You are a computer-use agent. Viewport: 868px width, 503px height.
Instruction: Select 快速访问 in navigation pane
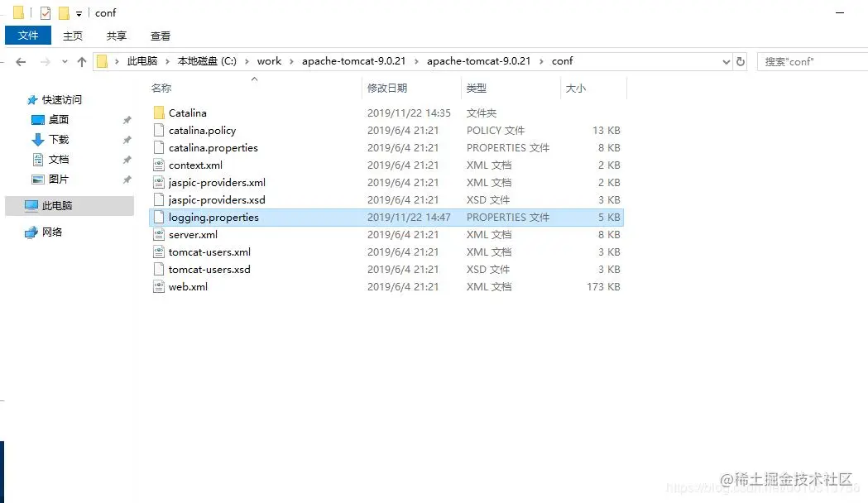(61, 99)
